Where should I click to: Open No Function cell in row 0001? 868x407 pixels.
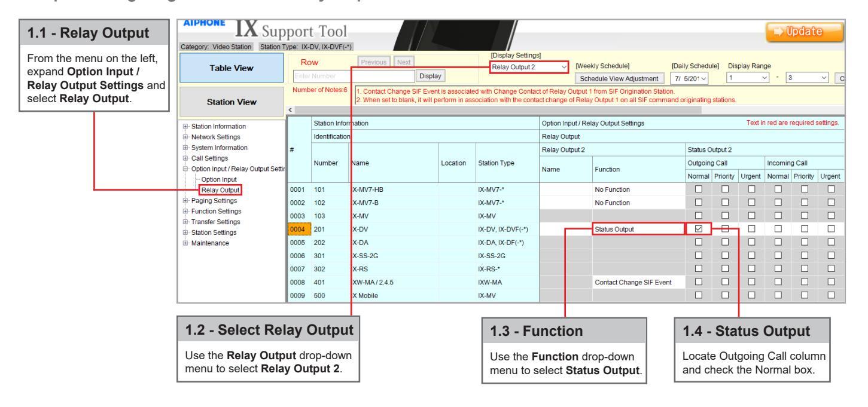click(638, 189)
